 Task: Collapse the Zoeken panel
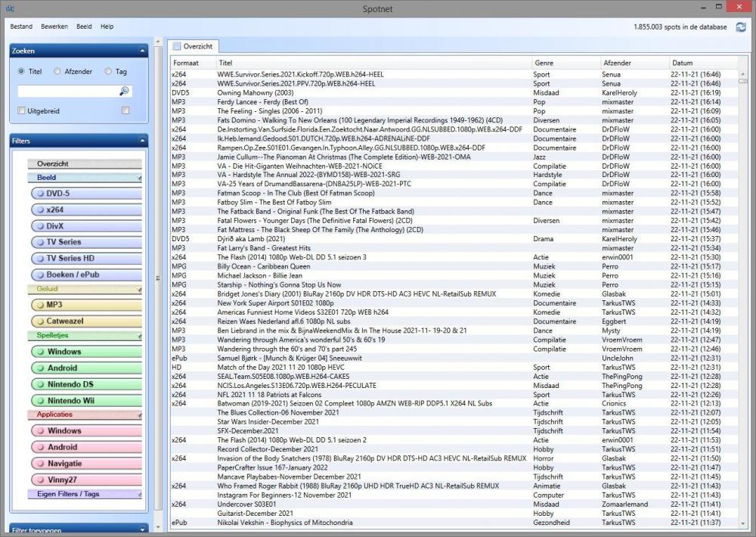[142, 51]
